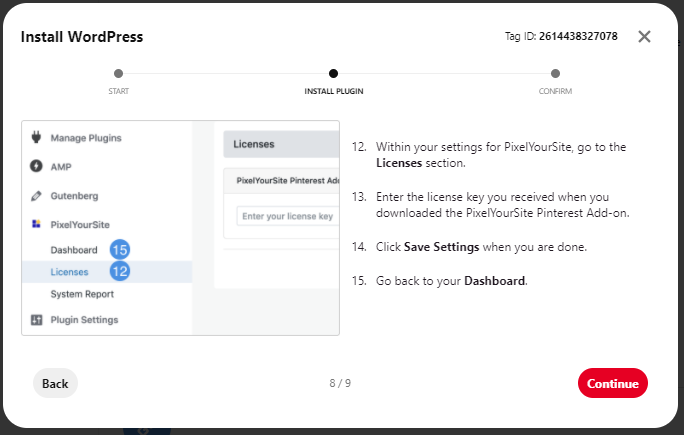Image resolution: width=684 pixels, height=435 pixels.
Task: Click the blue 12 badge beside Licenses
Action: [120, 271]
